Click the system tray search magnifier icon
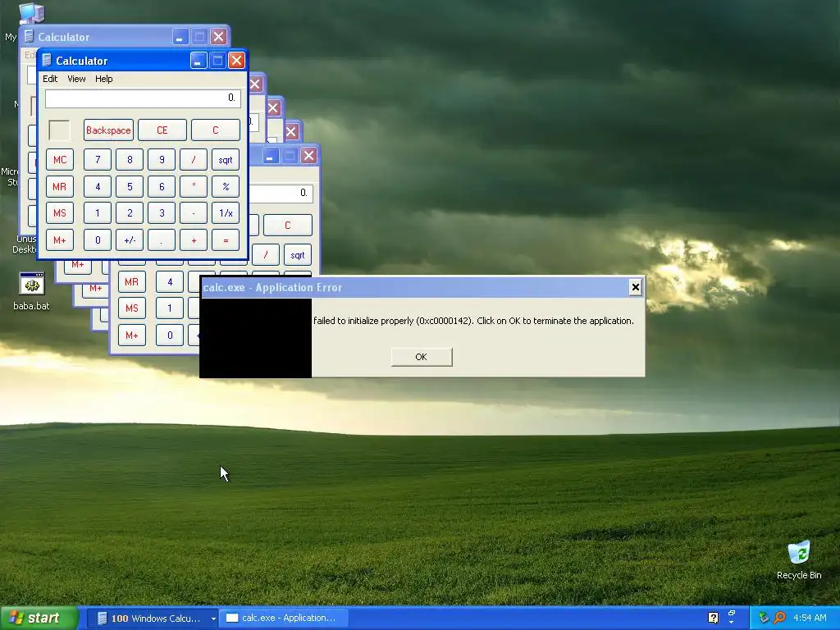The image size is (840, 630). coord(779,618)
